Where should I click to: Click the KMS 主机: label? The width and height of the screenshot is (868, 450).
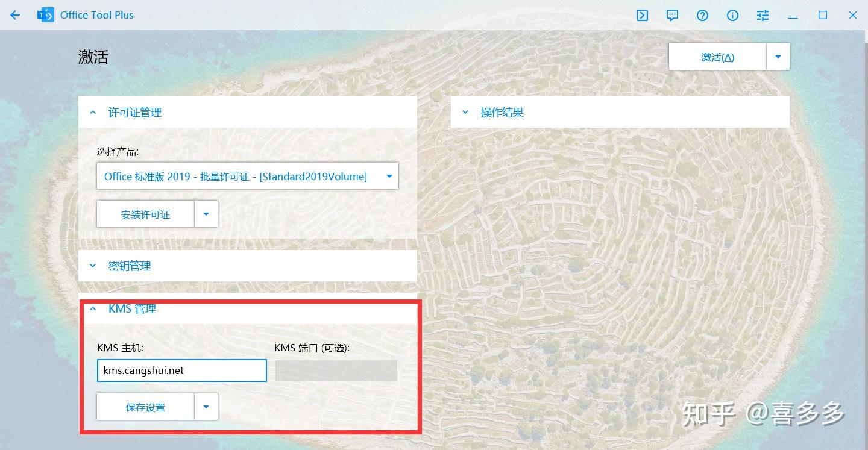(120, 348)
